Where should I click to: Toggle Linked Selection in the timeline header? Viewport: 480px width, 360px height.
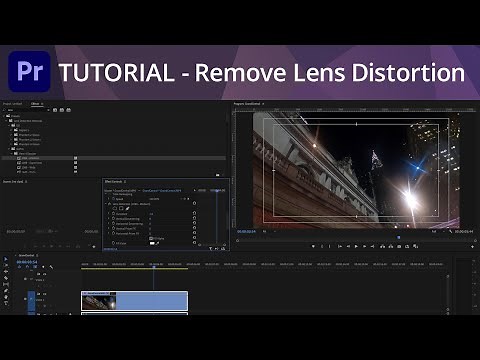coord(35,267)
